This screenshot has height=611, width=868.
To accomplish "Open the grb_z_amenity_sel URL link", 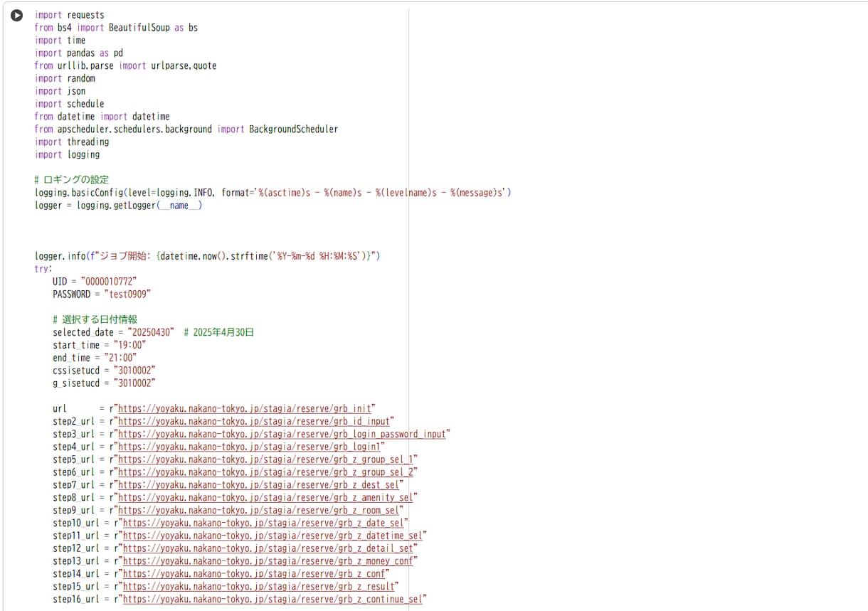I will tap(265, 498).
